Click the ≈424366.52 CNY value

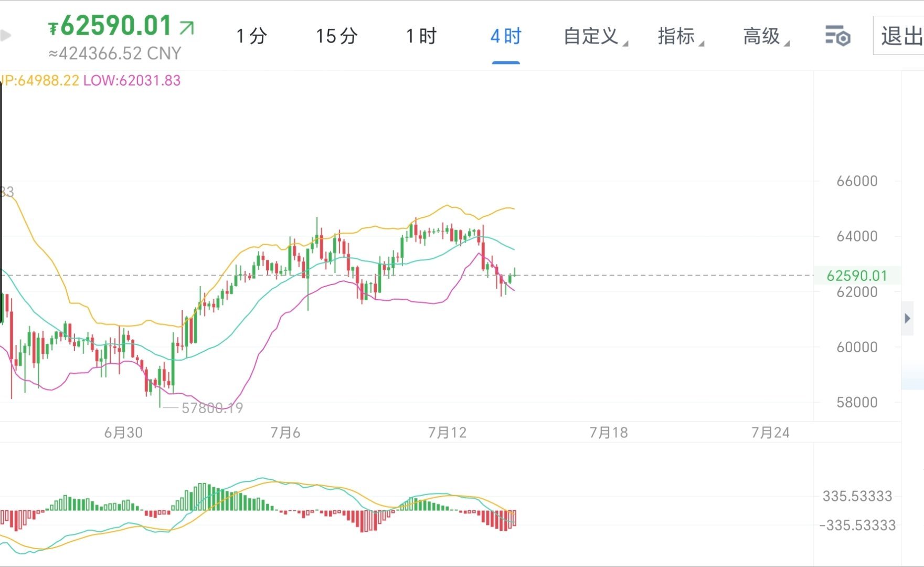pos(115,54)
